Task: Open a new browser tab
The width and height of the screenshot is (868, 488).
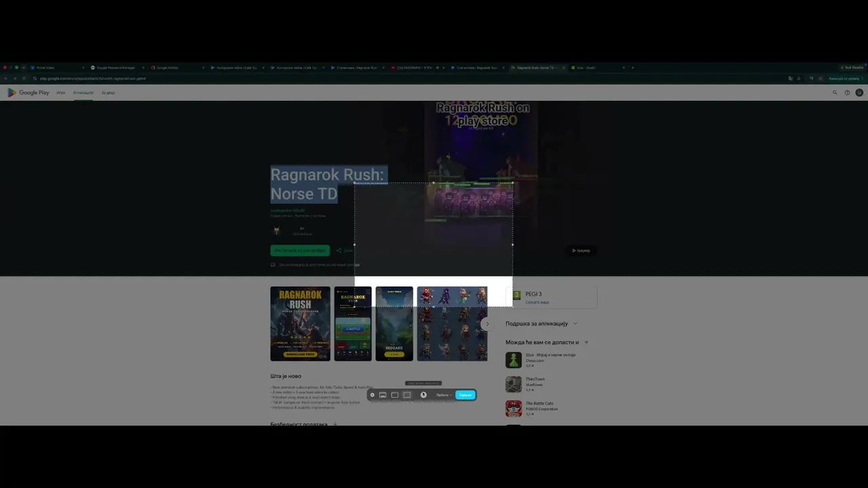Action: click(x=633, y=68)
